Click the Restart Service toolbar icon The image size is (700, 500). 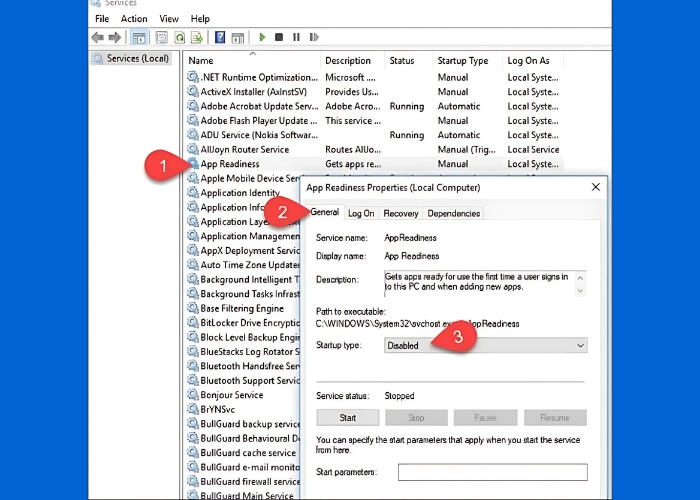pos(313,37)
